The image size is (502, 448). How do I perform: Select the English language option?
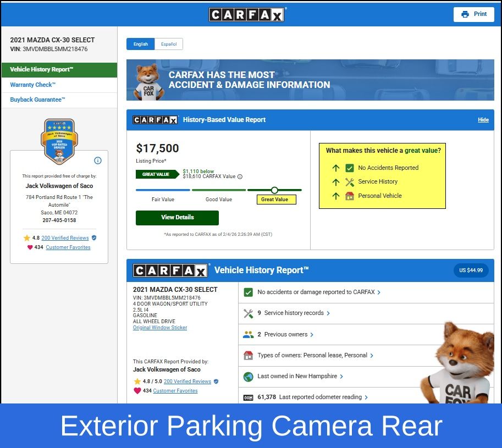[140, 44]
